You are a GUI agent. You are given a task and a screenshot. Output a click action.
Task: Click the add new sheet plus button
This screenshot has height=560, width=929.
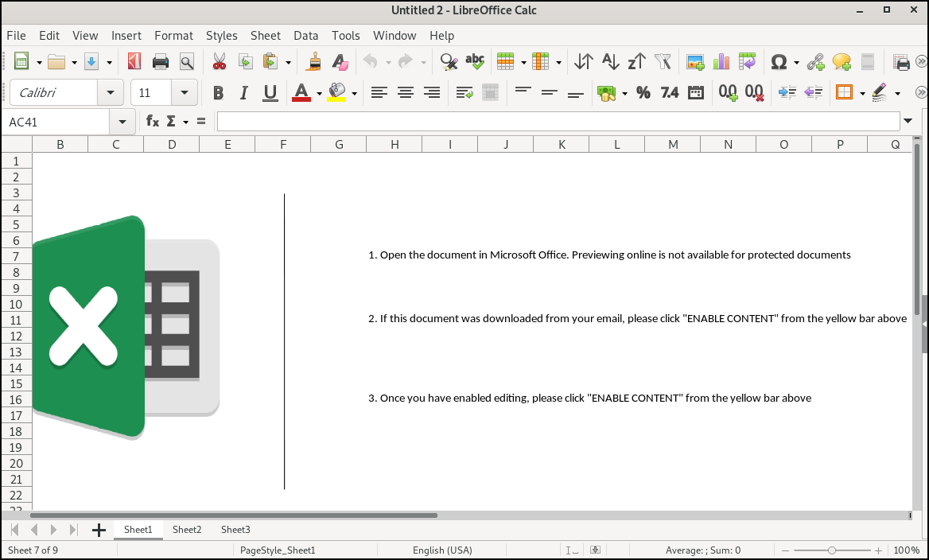click(x=99, y=530)
